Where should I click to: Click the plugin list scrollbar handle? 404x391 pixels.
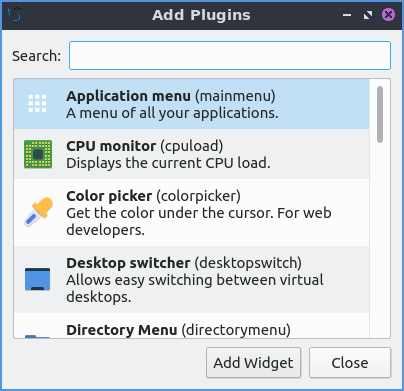tap(380, 114)
